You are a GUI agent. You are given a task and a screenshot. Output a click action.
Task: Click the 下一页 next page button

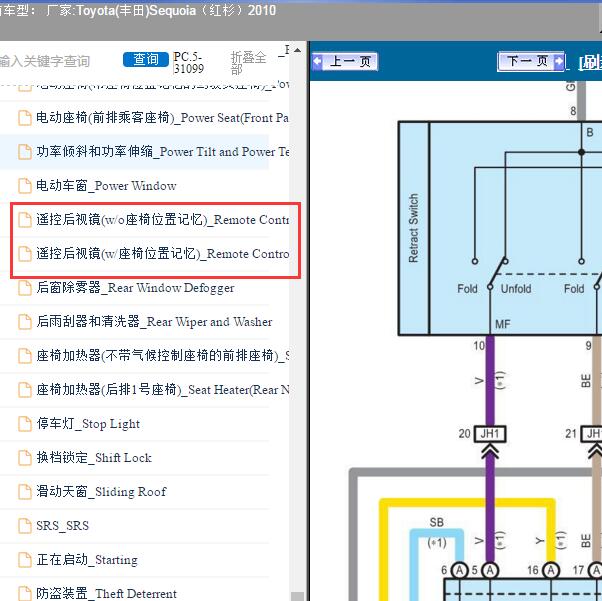[531, 61]
